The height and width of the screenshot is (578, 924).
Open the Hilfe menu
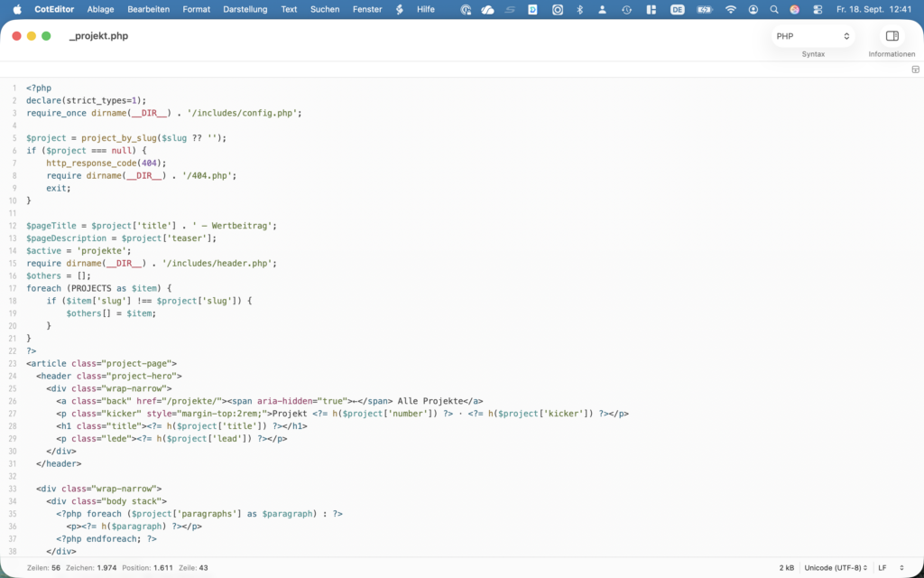[426, 9]
